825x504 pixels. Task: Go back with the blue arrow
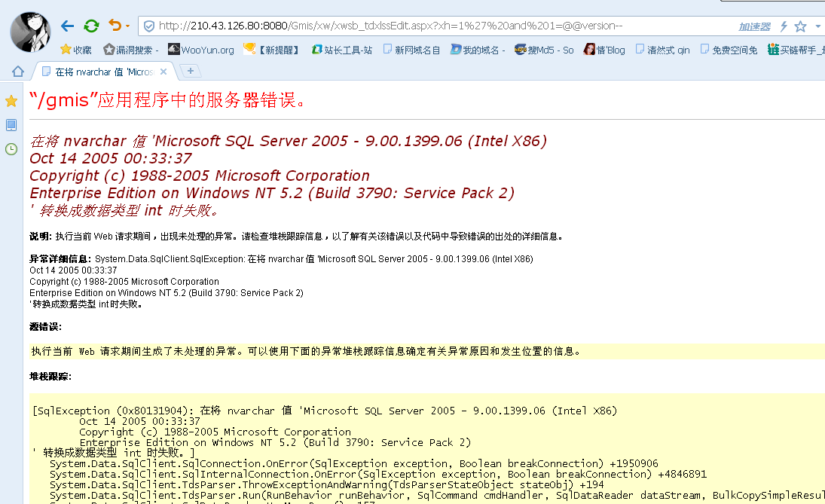coord(67,26)
